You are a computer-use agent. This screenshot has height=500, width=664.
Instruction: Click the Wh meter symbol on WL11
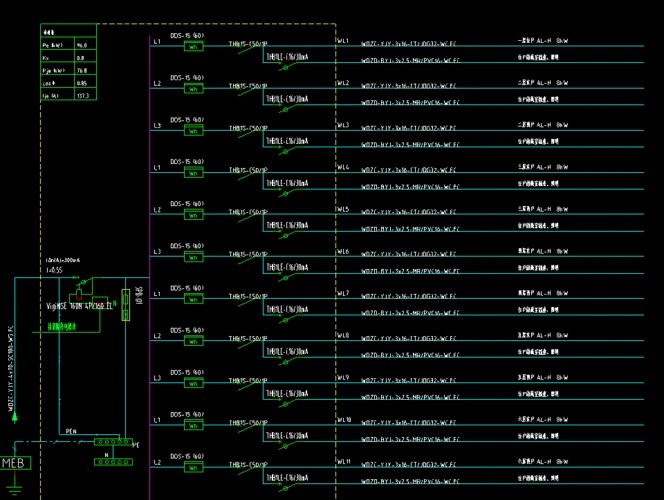194,467
